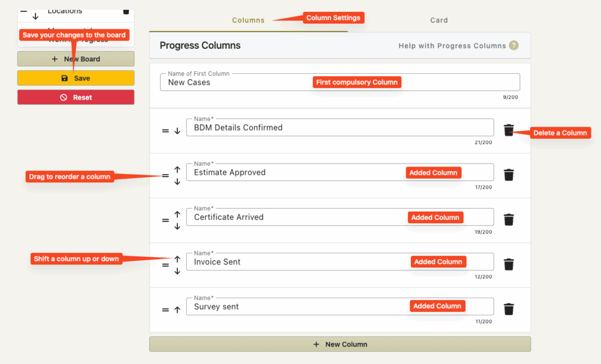Viewport: 601px width, 364px height.
Task: Move Certificate Arrived column up
Action: pos(177,214)
